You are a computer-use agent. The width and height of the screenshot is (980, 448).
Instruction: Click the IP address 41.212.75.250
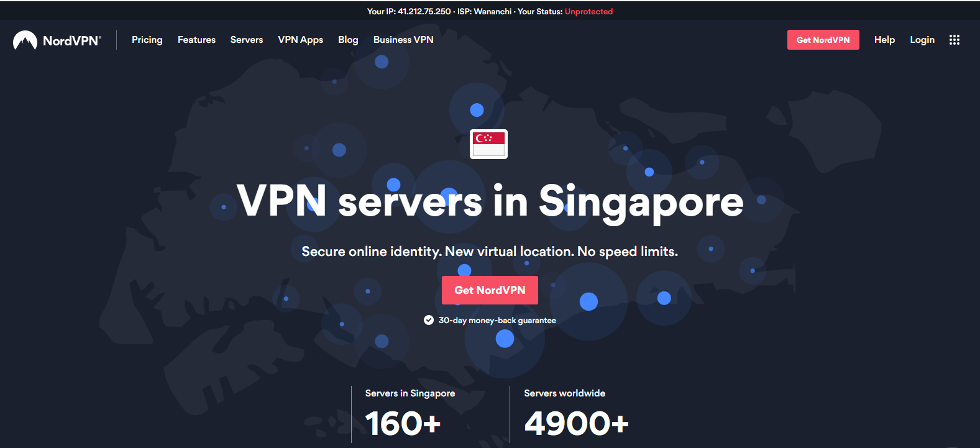[424, 11]
